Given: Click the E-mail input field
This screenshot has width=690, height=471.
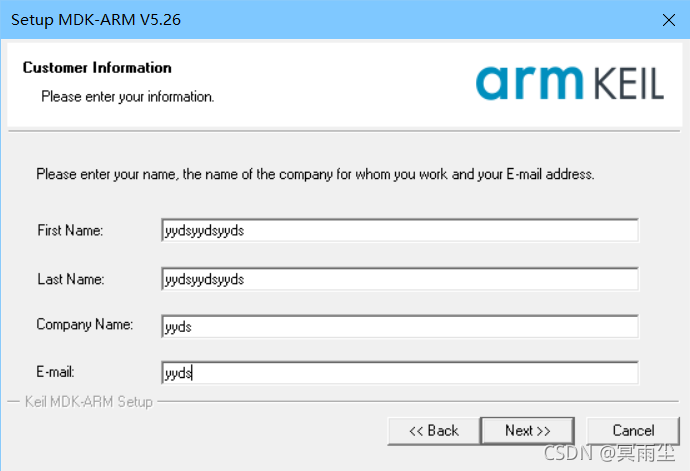Looking at the screenshot, I should (400, 373).
